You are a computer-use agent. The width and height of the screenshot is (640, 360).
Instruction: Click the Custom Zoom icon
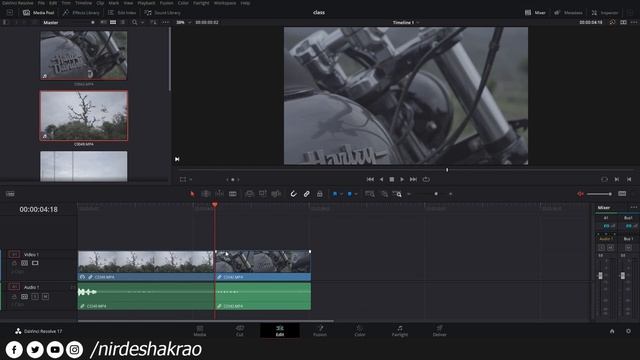tap(397, 194)
